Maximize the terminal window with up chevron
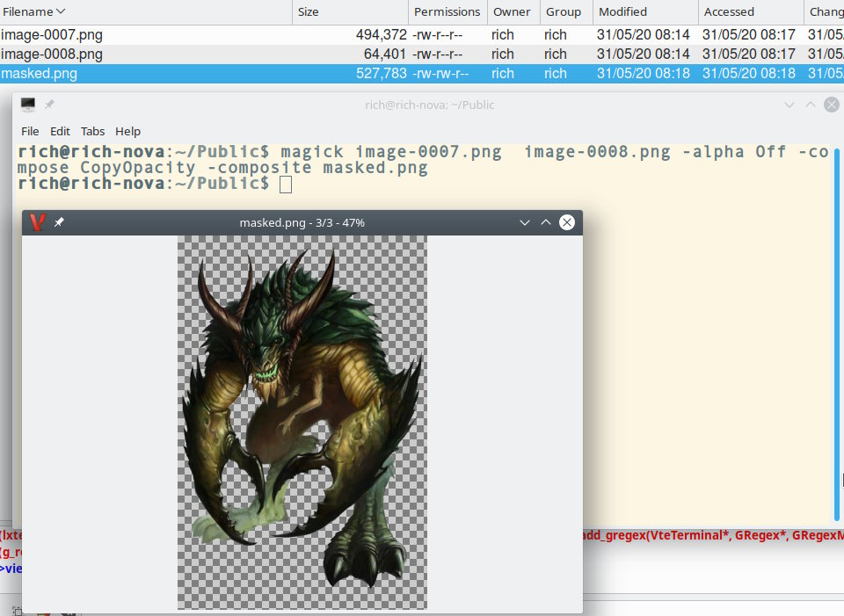The image size is (844, 616). coord(810,105)
